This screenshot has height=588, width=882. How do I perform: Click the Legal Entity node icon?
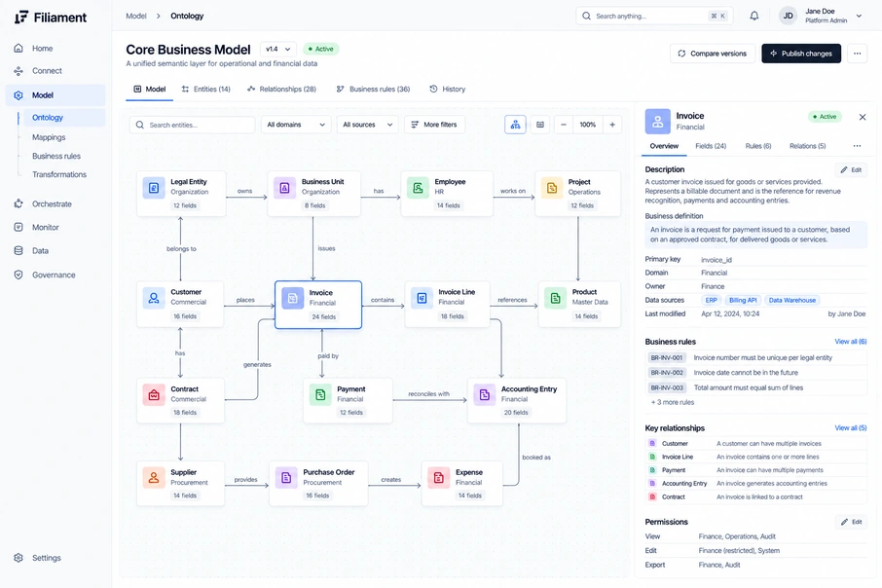pyautogui.click(x=154, y=188)
